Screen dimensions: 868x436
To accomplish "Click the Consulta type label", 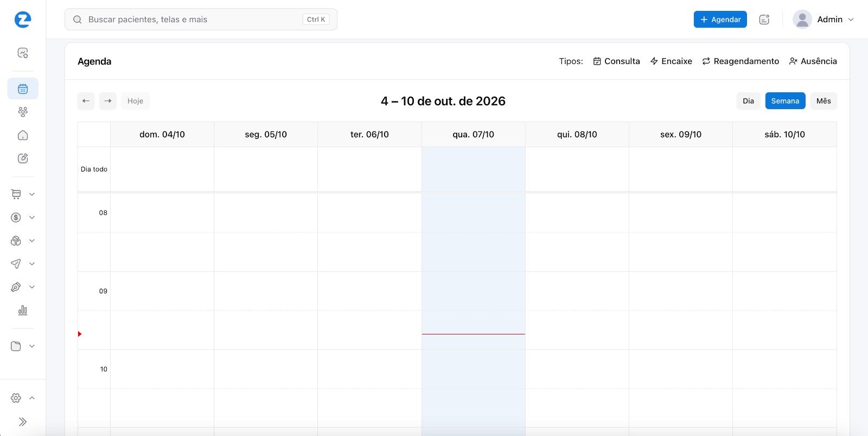I will click(x=616, y=61).
